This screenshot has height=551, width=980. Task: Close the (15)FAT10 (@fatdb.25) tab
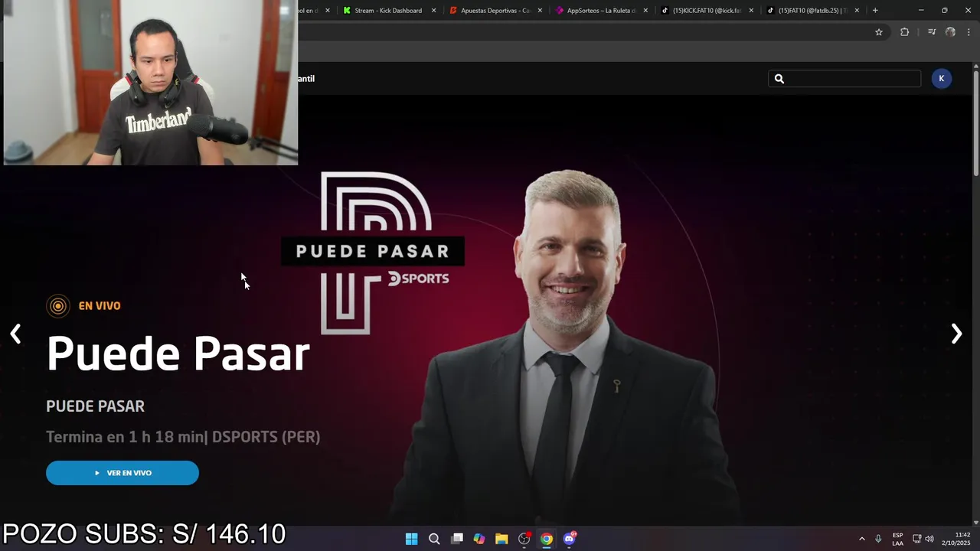pyautogui.click(x=857, y=11)
